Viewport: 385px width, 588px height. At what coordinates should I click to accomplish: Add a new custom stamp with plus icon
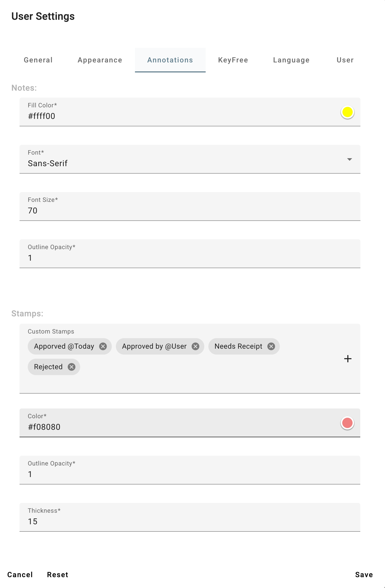click(x=347, y=359)
